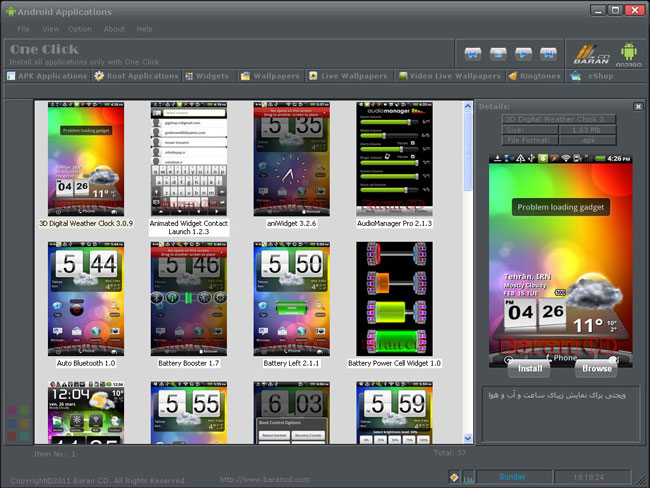Click the Video Live Wallpapers icon
The image size is (650, 488).
click(x=403, y=76)
